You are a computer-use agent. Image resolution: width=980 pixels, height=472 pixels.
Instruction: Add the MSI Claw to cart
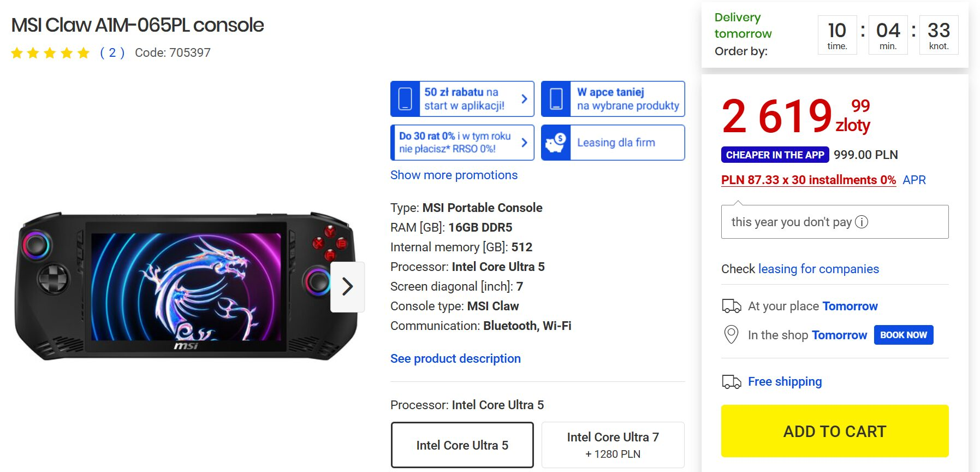point(835,431)
